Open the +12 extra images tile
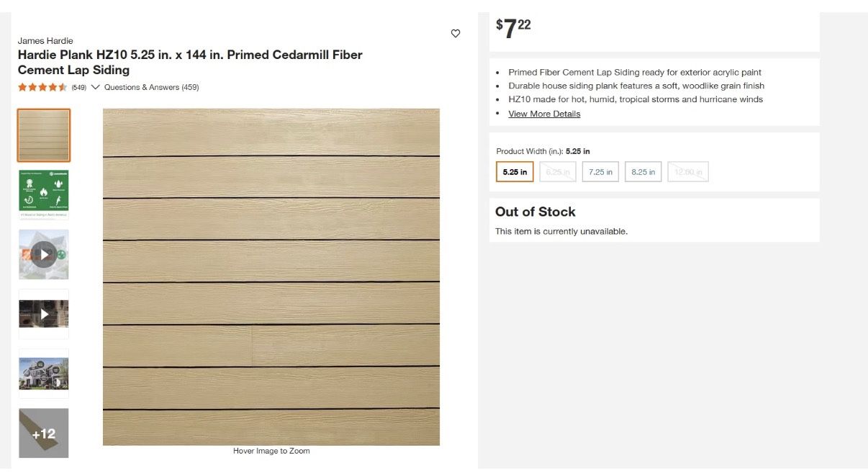This screenshot has height=473, width=868. coord(43,433)
